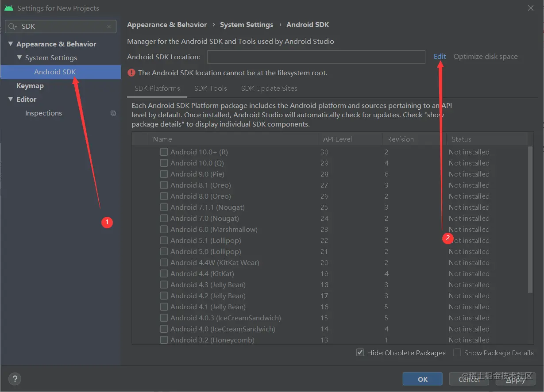Switch to the SDK Platforms tab
This screenshot has width=544, height=392.
click(157, 88)
